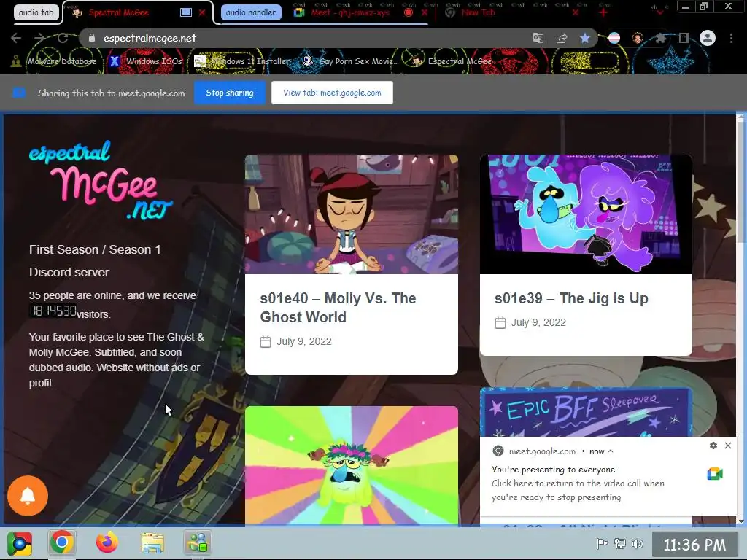This screenshot has width=747, height=560.
Task: Open Chrome's three-dot menu
Action: [x=731, y=38]
